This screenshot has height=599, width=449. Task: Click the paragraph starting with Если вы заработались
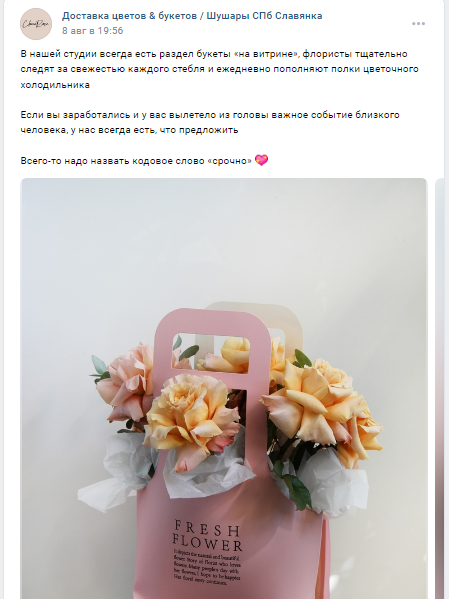click(210, 122)
